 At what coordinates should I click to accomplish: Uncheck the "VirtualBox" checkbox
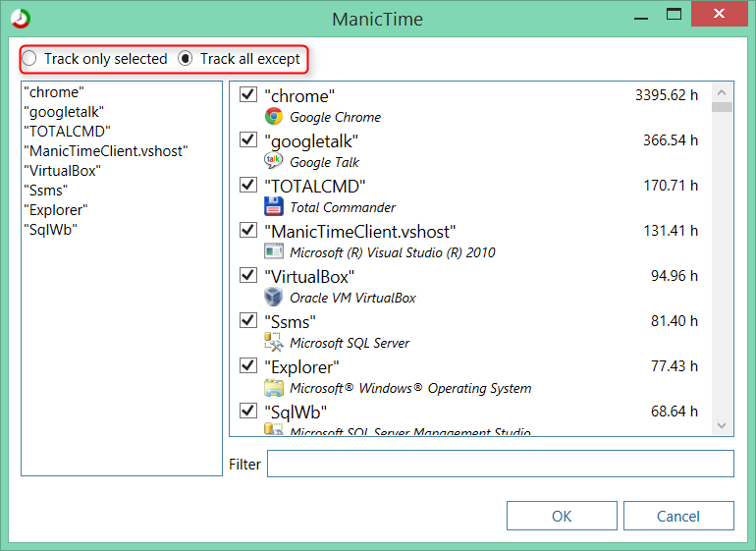click(248, 275)
